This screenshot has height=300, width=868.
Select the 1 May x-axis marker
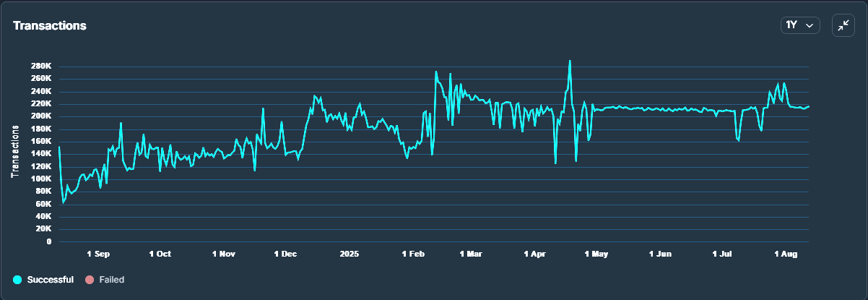[597, 254]
